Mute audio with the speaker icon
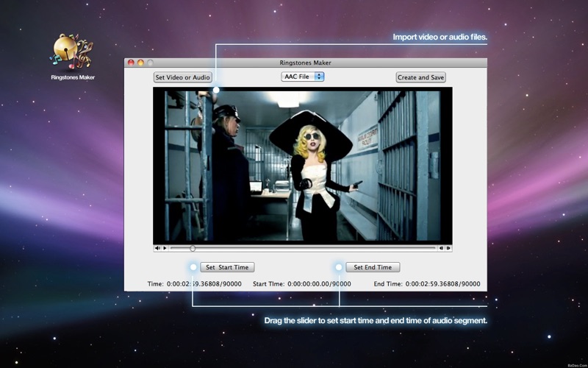The image size is (588, 368). point(157,248)
